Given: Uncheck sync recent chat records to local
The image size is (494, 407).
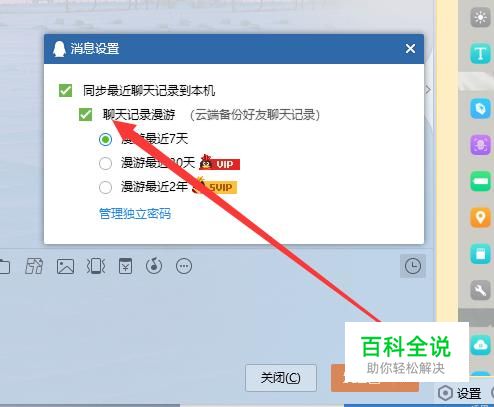Looking at the screenshot, I should coord(65,90).
